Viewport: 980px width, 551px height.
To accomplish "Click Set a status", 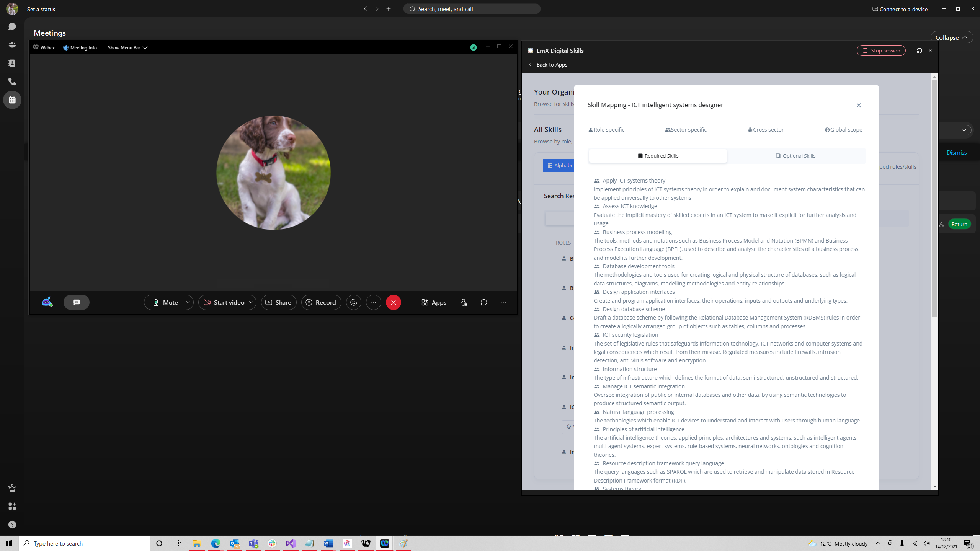I will point(41,9).
